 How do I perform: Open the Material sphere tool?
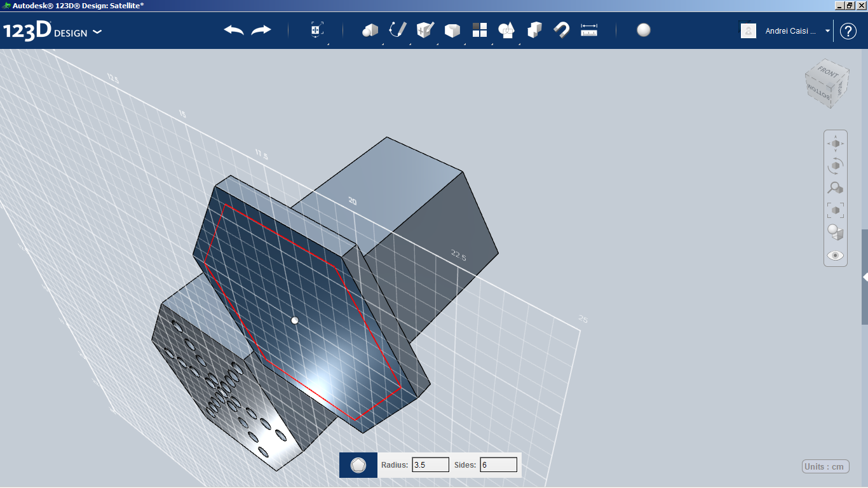coord(644,30)
